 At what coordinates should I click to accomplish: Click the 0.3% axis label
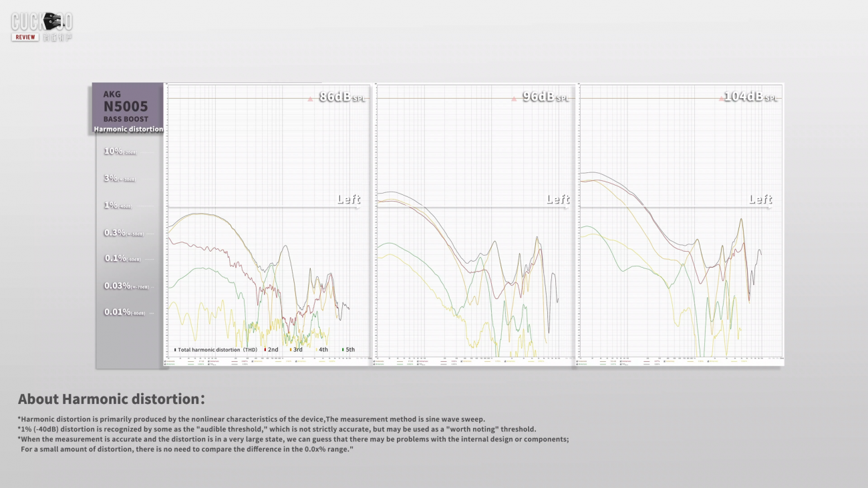point(124,233)
